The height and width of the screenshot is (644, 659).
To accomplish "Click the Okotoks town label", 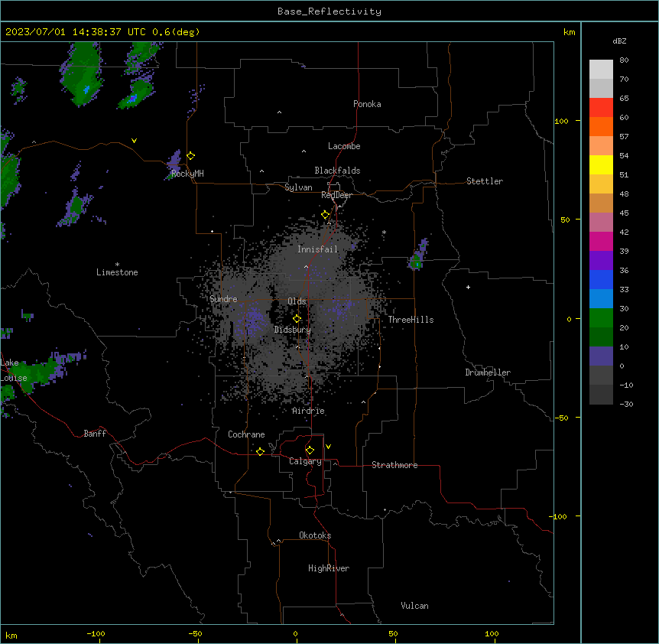I will [x=315, y=535].
